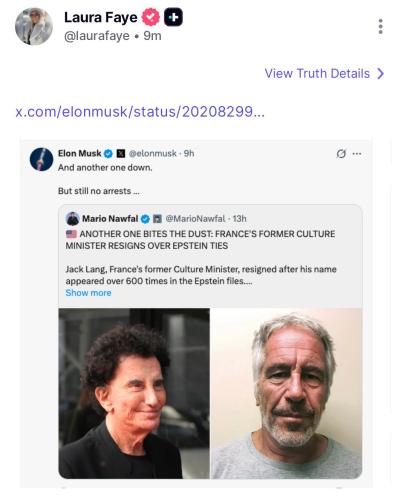Click Elon Musk's rocket avatar

click(41, 159)
